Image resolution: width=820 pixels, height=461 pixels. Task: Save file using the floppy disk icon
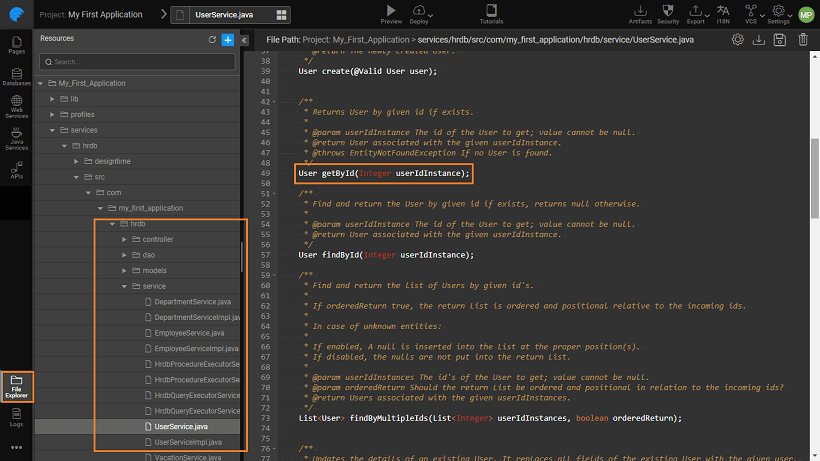[x=780, y=40]
